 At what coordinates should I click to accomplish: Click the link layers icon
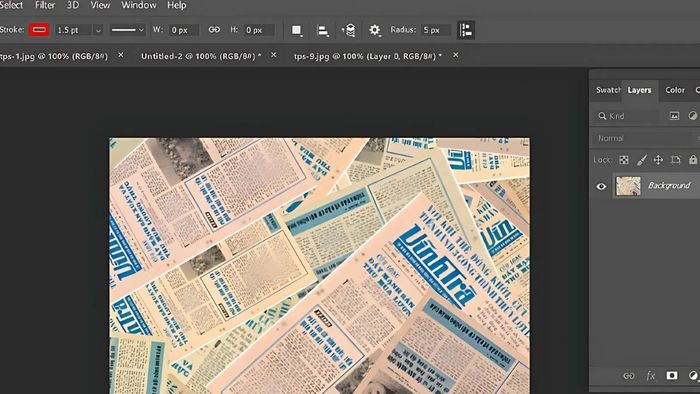(629, 376)
